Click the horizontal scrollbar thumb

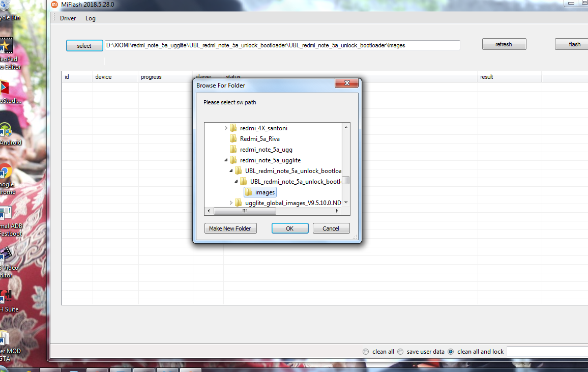click(x=245, y=211)
